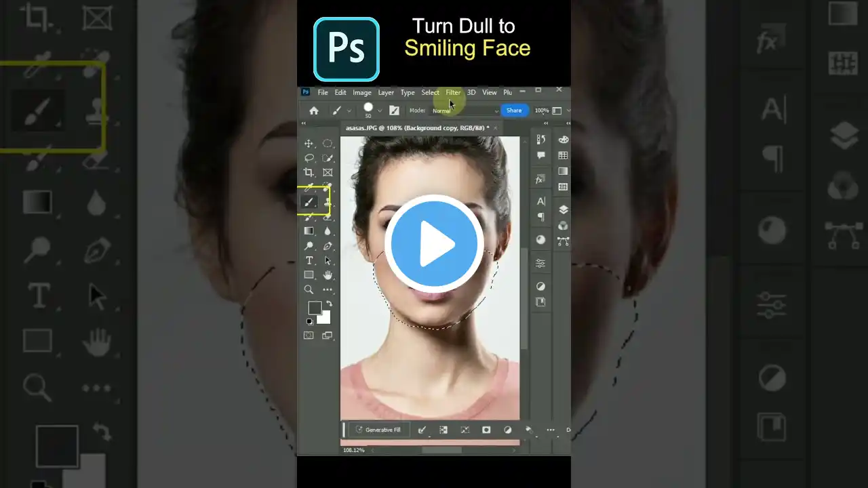
Task: Select the Clone Stamp tool
Action: pyautogui.click(x=328, y=202)
